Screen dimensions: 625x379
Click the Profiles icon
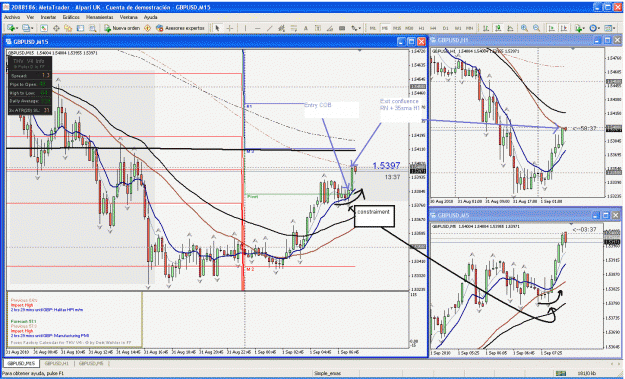pyautogui.click(x=26, y=28)
